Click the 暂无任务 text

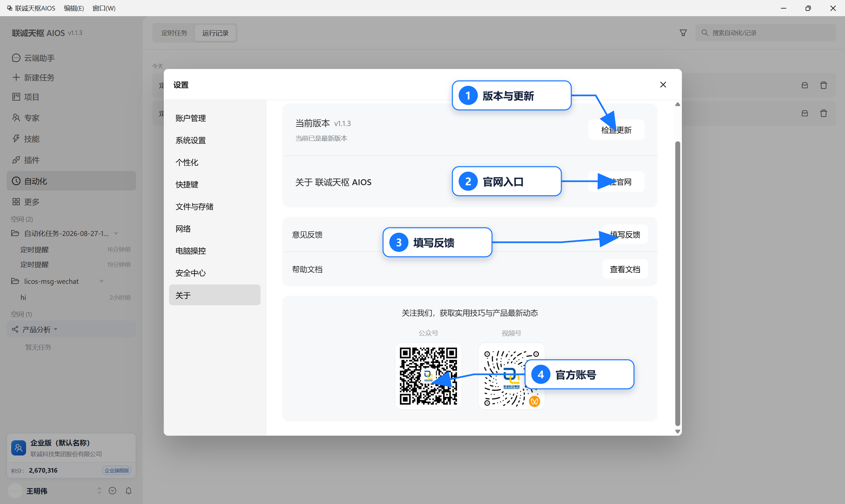click(38, 347)
